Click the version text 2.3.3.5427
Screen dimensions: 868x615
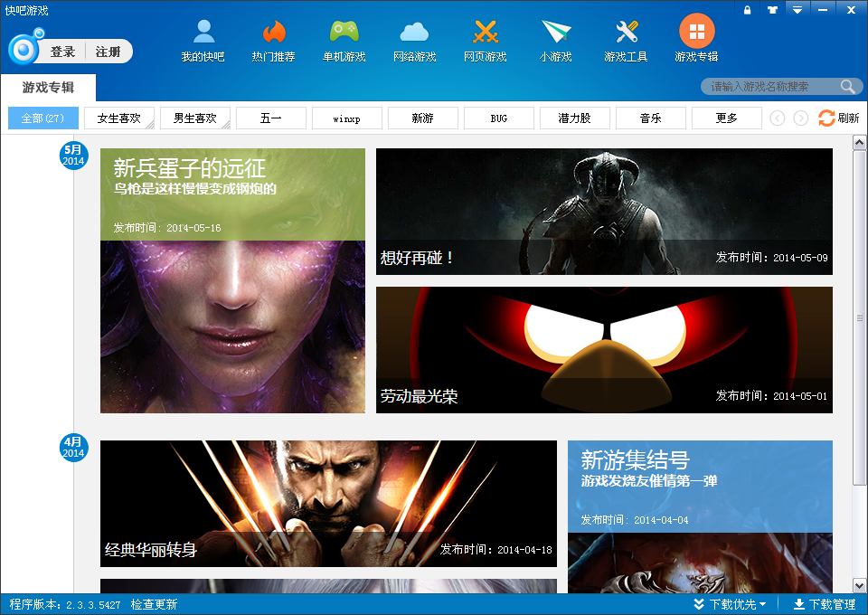(93, 605)
